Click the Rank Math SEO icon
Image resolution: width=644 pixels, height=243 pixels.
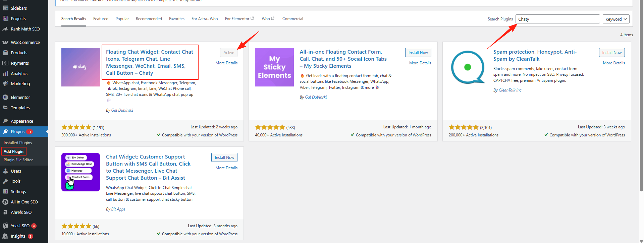point(5,29)
